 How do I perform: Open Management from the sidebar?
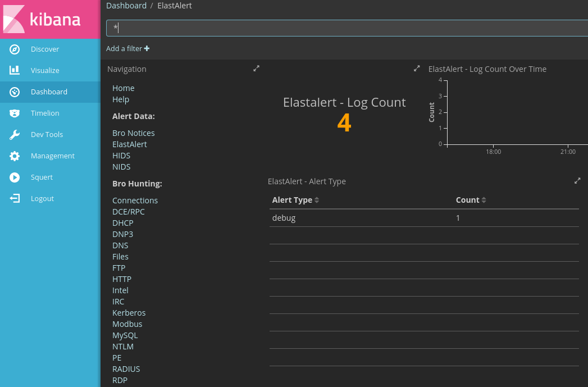coord(50,156)
